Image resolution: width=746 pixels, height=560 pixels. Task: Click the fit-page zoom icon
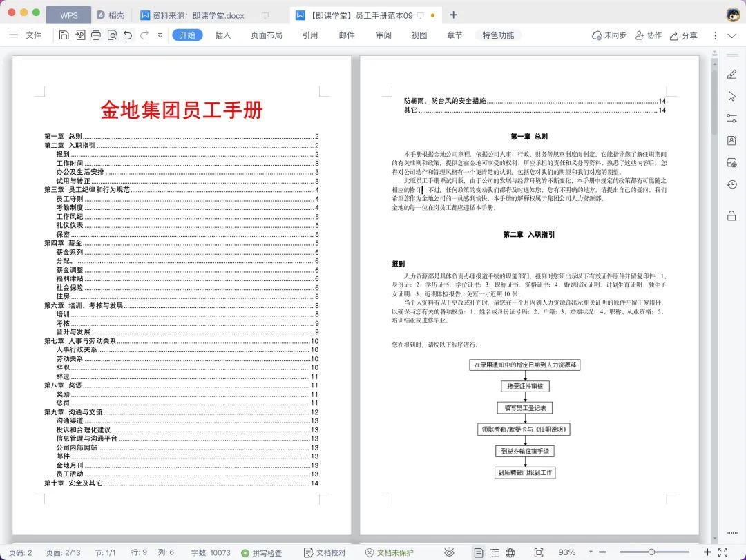539,552
